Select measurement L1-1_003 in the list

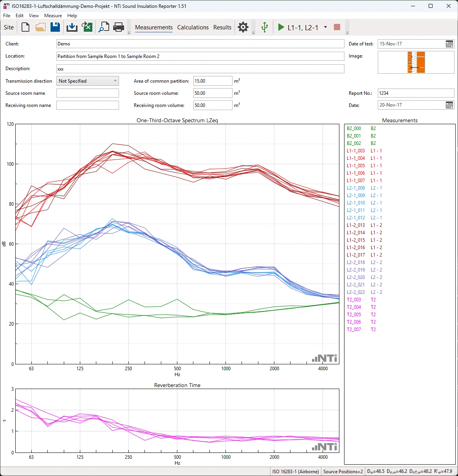tap(355, 151)
